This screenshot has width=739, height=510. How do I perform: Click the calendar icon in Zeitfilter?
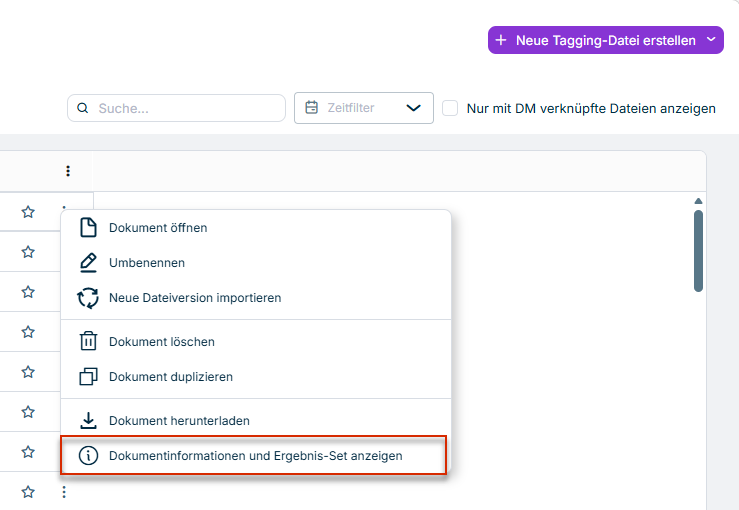point(312,107)
